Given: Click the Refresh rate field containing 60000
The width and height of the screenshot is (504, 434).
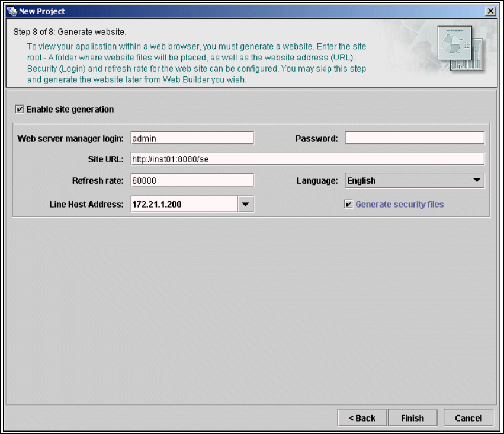Looking at the screenshot, I should (192, 180).
